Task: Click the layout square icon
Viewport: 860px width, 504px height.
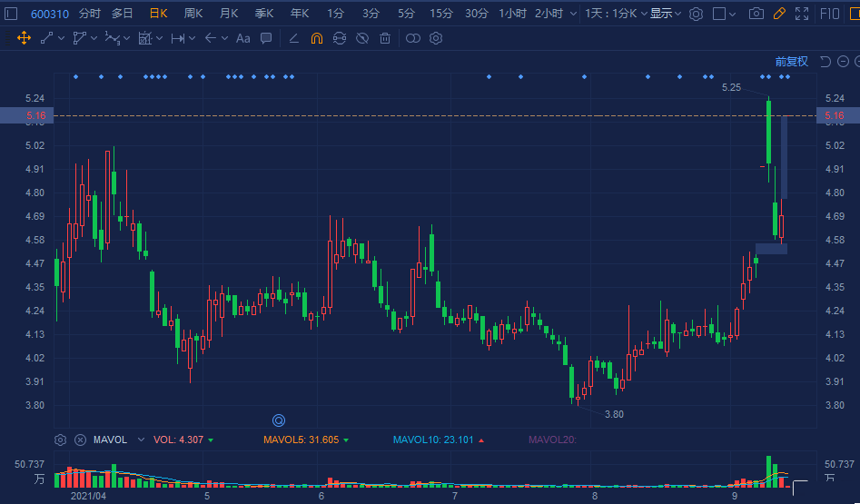Action: click(719, 14)
